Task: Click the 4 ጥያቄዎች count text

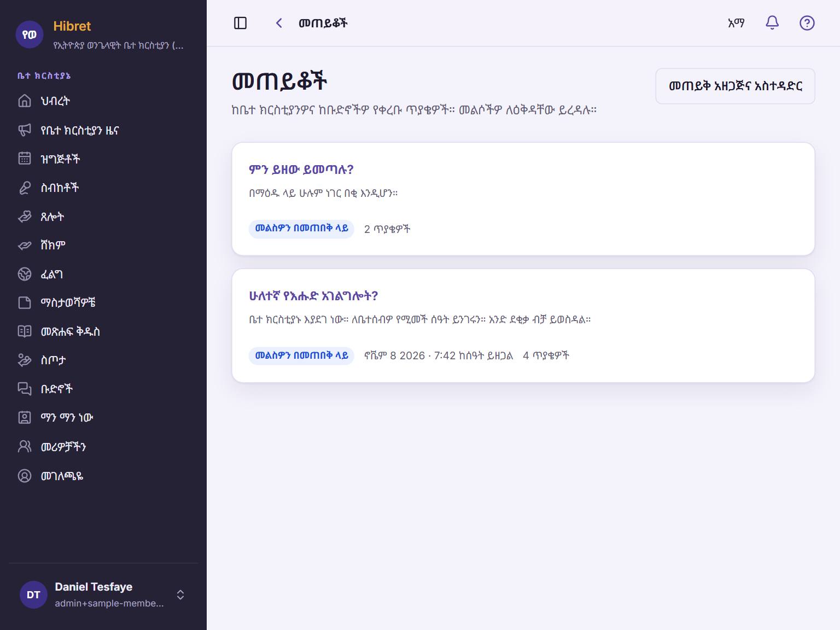Action: click(x=546, y=355)
